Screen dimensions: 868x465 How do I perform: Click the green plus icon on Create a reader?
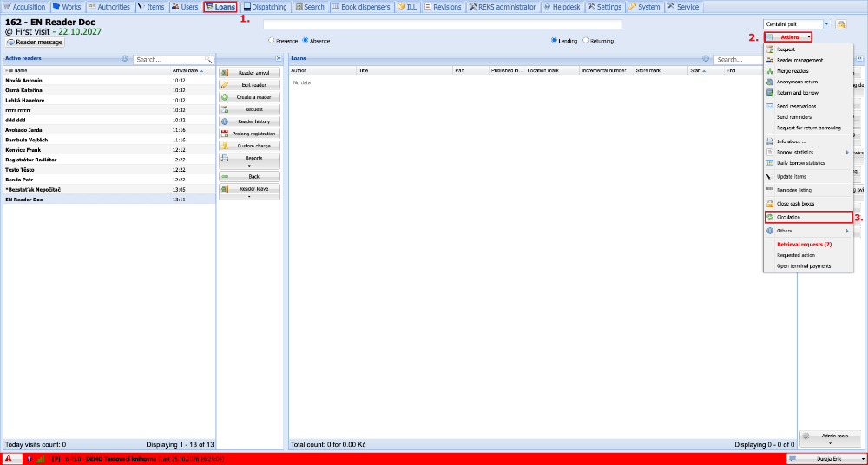[225, 97]
